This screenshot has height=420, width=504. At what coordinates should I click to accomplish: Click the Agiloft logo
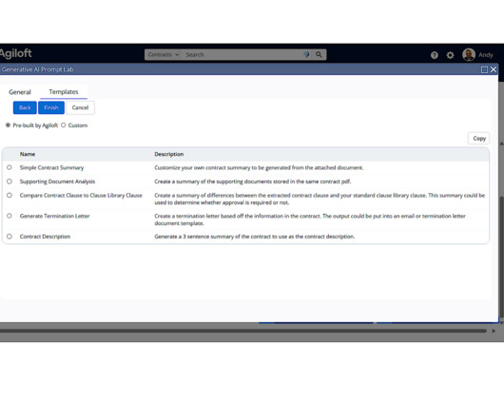pos(16,53)
